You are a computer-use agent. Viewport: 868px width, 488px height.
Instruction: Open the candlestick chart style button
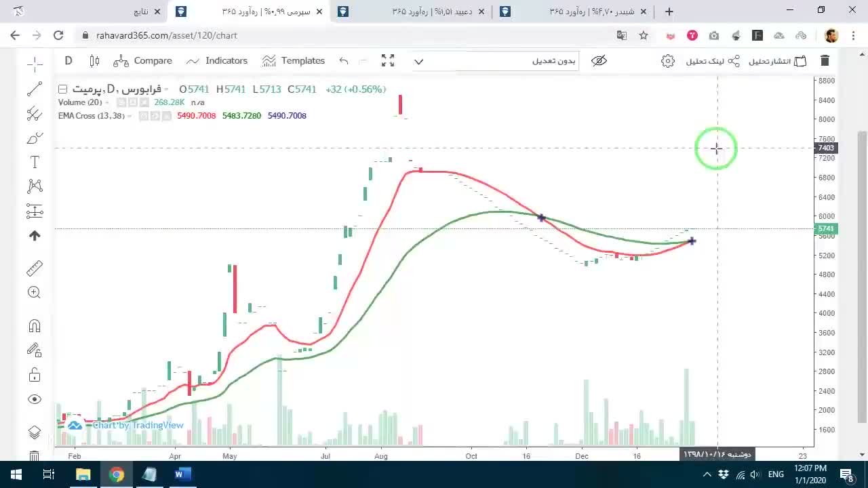pyautogui.click(x=94, y=61)
